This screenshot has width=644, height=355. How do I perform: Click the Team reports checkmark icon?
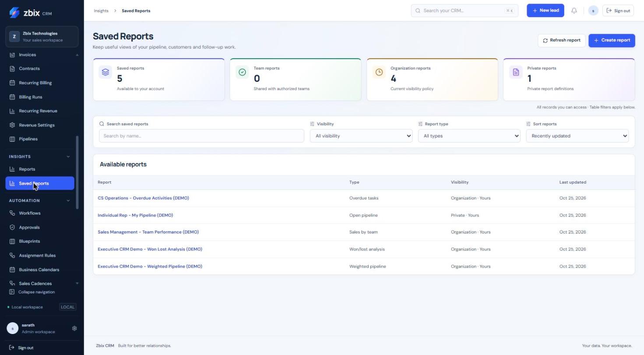coord(242,72)
